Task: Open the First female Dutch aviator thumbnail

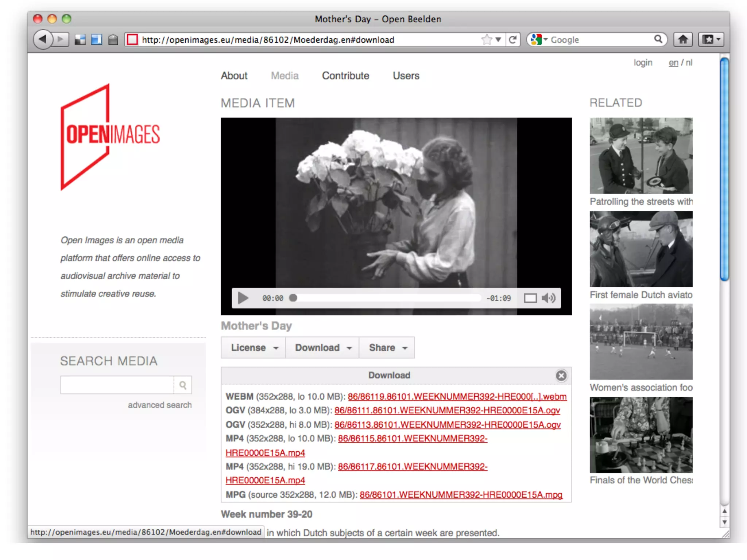Action: tap(641, 249)
